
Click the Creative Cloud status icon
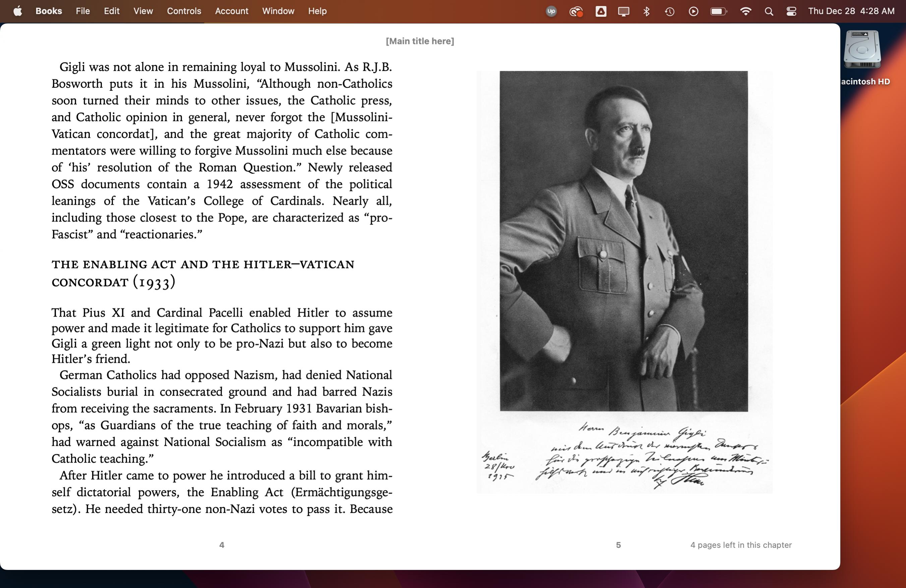point(576,11)
